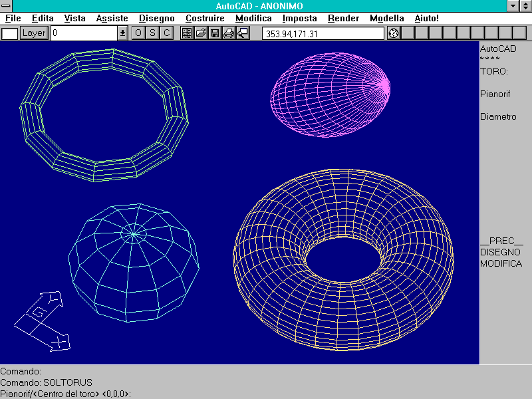
Task: Open the Costruire menu
Action: click(205, 19)
